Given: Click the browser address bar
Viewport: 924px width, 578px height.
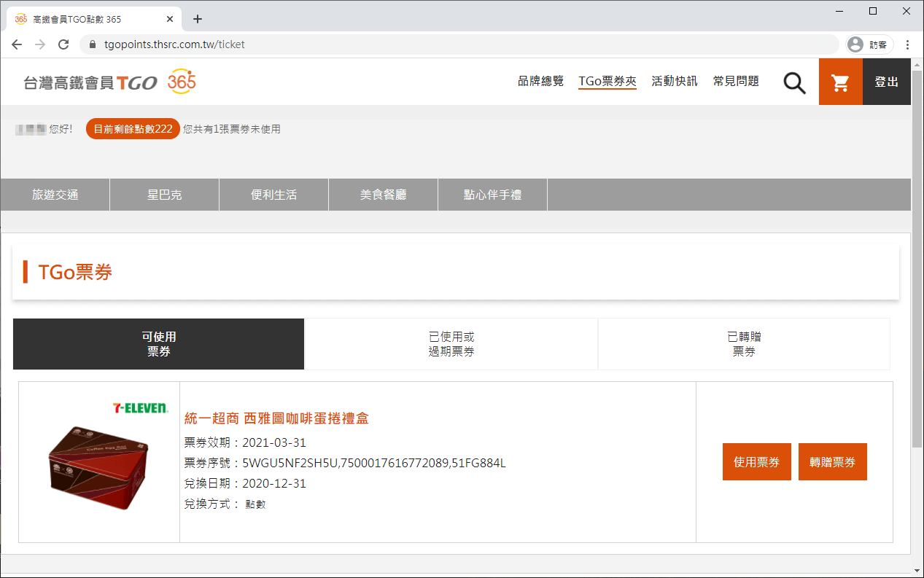Looking at the screenshot, I should click(x=292, y=44).
